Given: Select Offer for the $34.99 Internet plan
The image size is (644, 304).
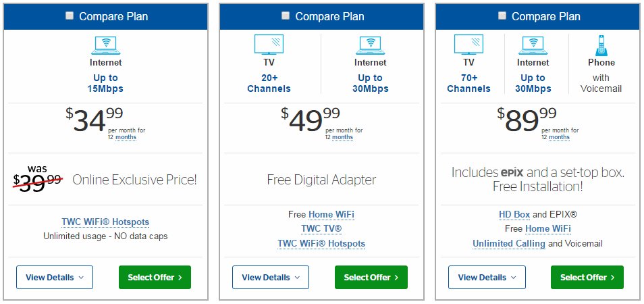Looking at the screenshot, I should pos(155,277).
